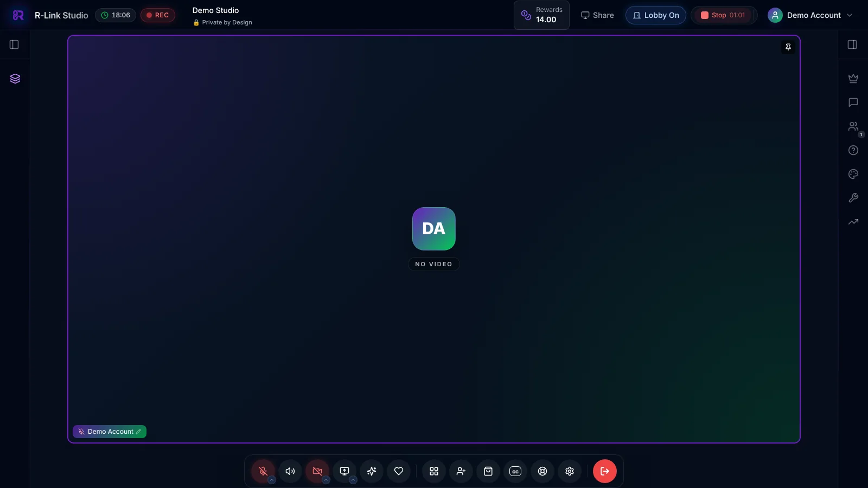The width and height of the screenshot is (868, 488).
Task: Leave the studio with the red exit button
Action: (x=605, y=471)
